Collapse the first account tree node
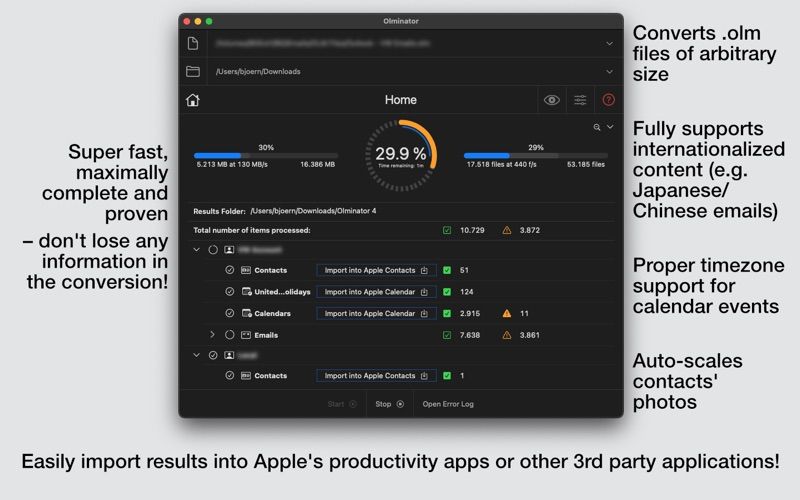 coord(196,249)
